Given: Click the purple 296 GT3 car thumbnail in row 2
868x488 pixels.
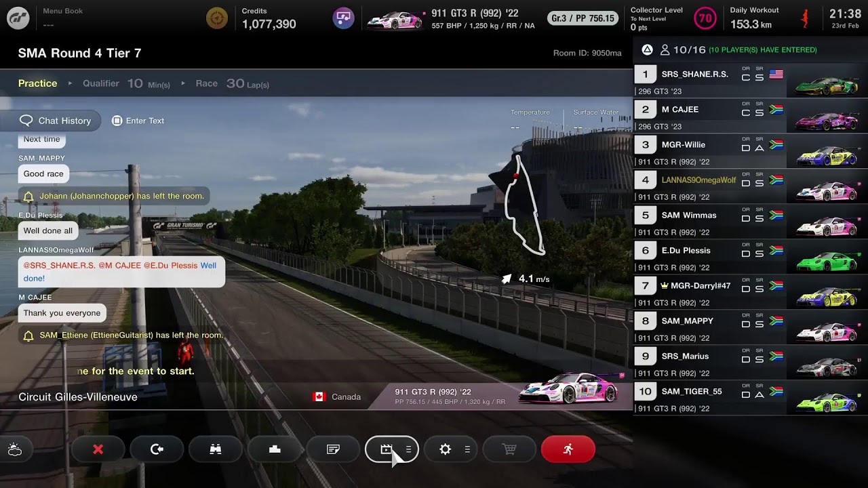Looking at the screenshot, I should [x=827, y=121].
